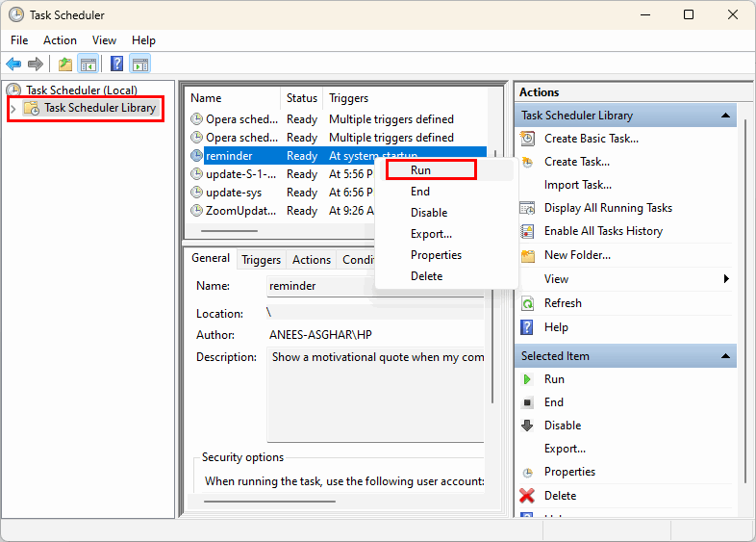
Task: Click the Name field containing reminder
Action: (317, 286)
